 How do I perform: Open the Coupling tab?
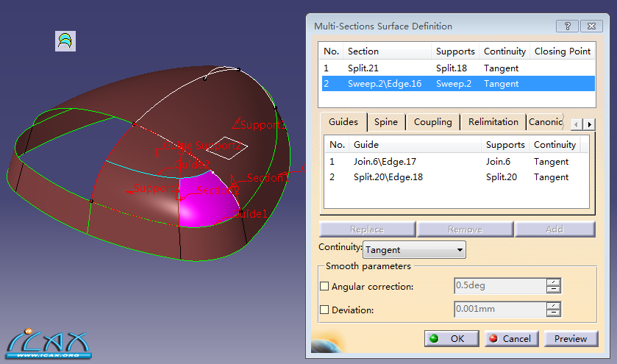(432, 122)
